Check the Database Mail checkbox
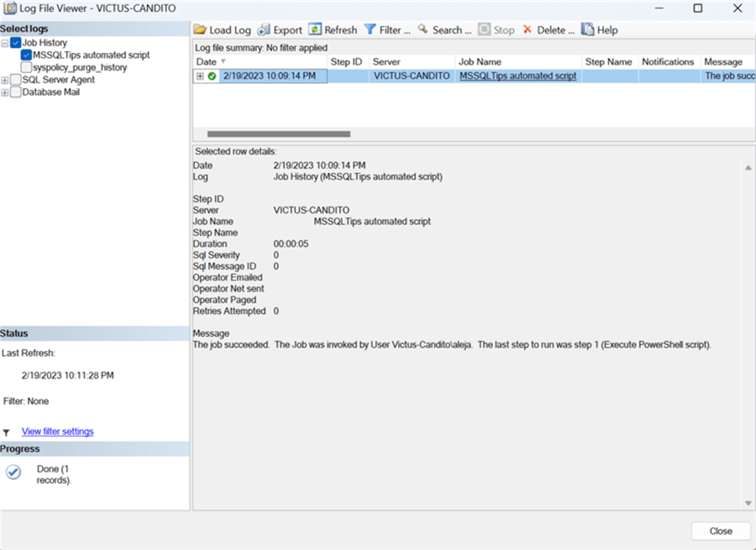This screenshot has height=550, width=756. click(x=15, y=92)
